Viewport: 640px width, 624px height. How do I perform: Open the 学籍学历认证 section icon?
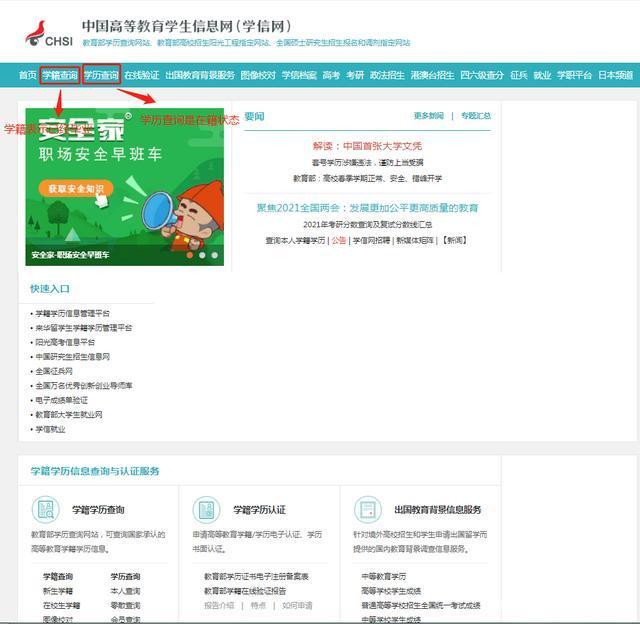pyautogui.click(x=207, y=509)
